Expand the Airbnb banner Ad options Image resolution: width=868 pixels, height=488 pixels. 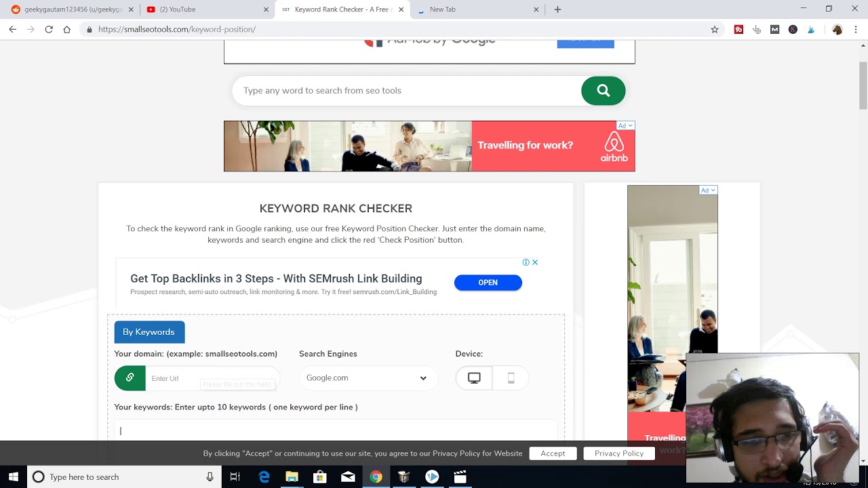click(x=625, y=125)
